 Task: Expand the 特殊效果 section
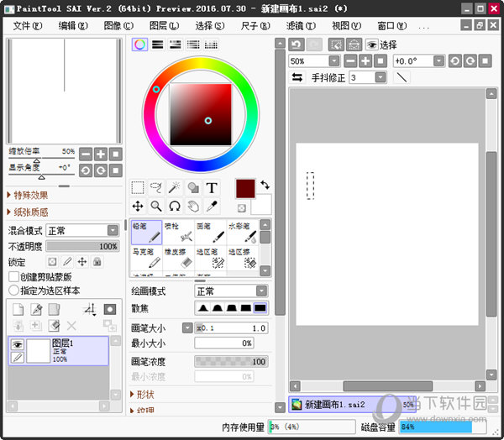[x=29, y=195]
